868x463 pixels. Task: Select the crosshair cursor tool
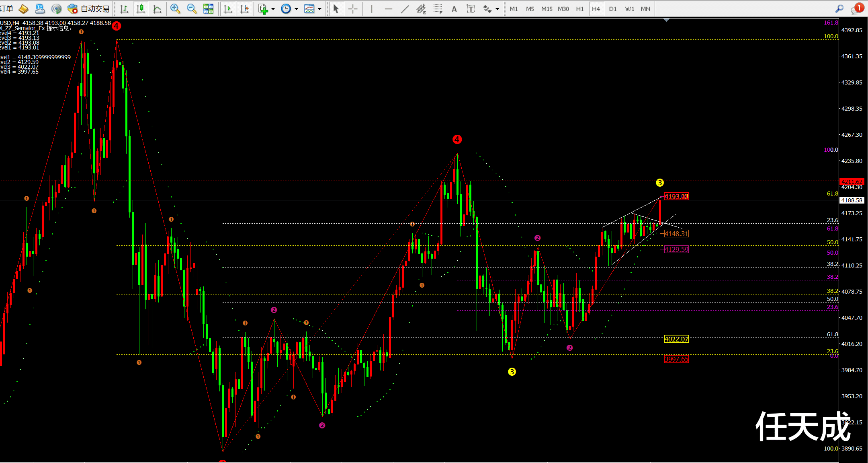tap(353, 9)
